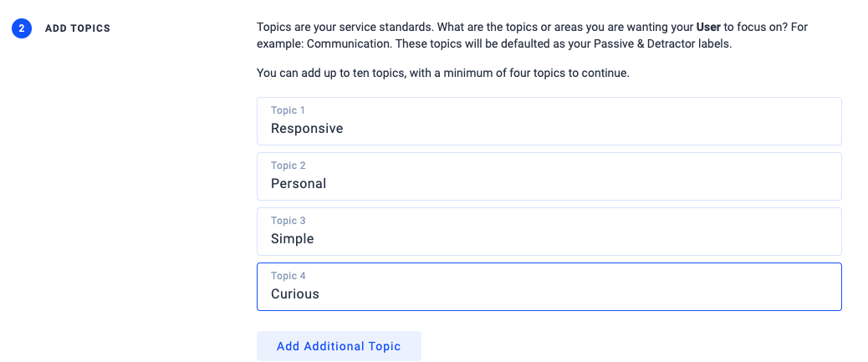Click the small 'Topic 2' field label
868x362 pixels.
click(288, 166)
